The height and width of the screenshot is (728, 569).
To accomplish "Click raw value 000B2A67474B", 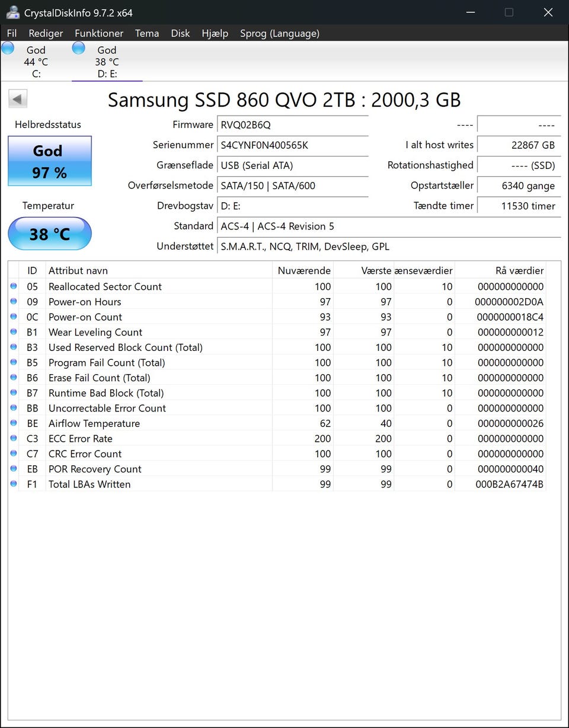I will tap(510, 484).
